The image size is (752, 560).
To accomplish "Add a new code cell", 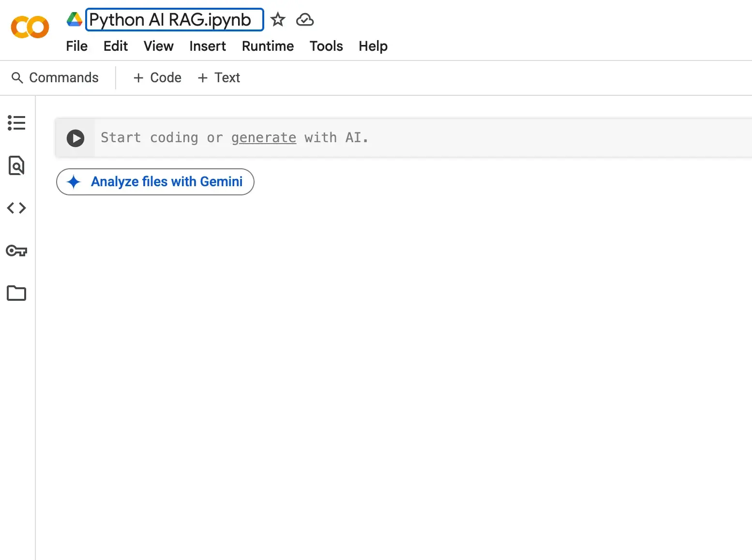I will click(157, 78).
